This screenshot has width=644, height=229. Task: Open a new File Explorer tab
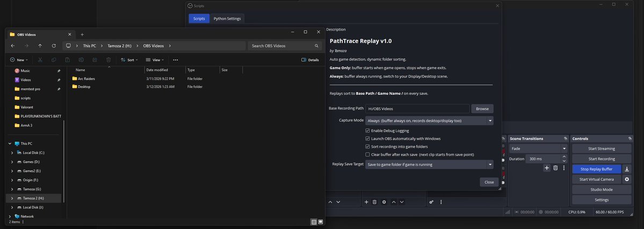point(82,34)
